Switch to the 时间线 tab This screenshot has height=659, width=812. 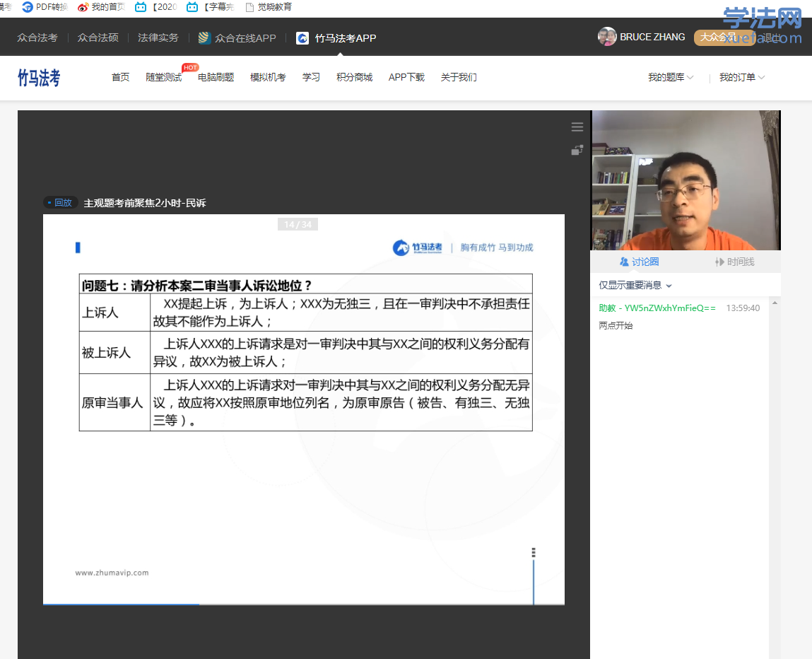point(735,262)
